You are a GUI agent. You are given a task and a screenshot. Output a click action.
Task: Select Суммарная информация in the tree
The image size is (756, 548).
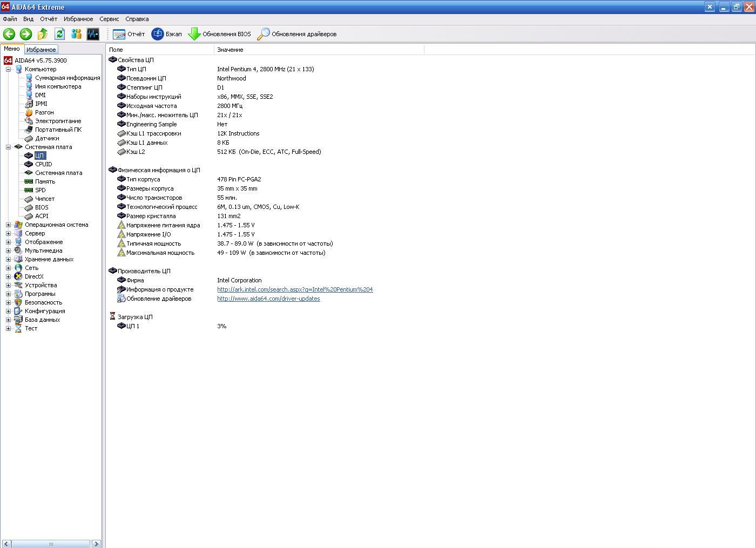point(67,78)
